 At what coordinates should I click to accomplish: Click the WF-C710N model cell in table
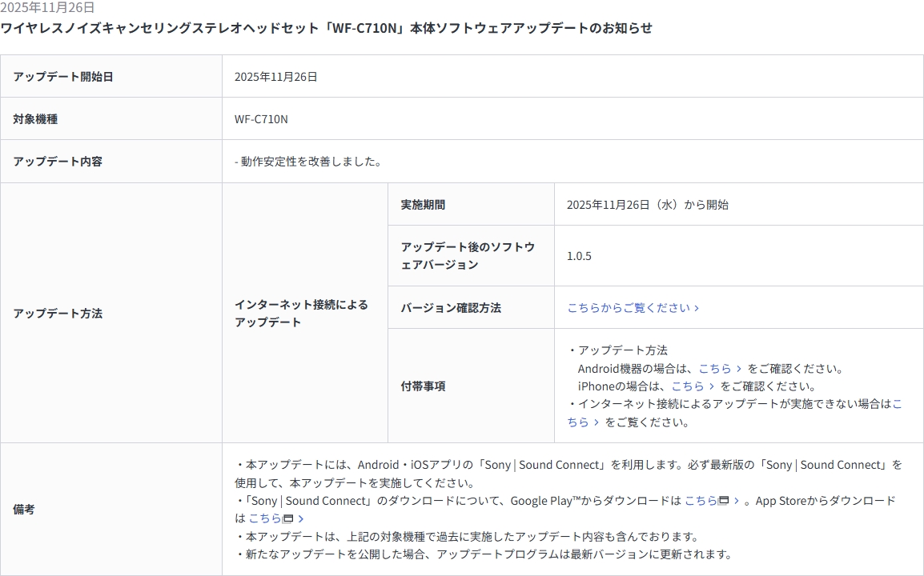(x=261, y=119)
